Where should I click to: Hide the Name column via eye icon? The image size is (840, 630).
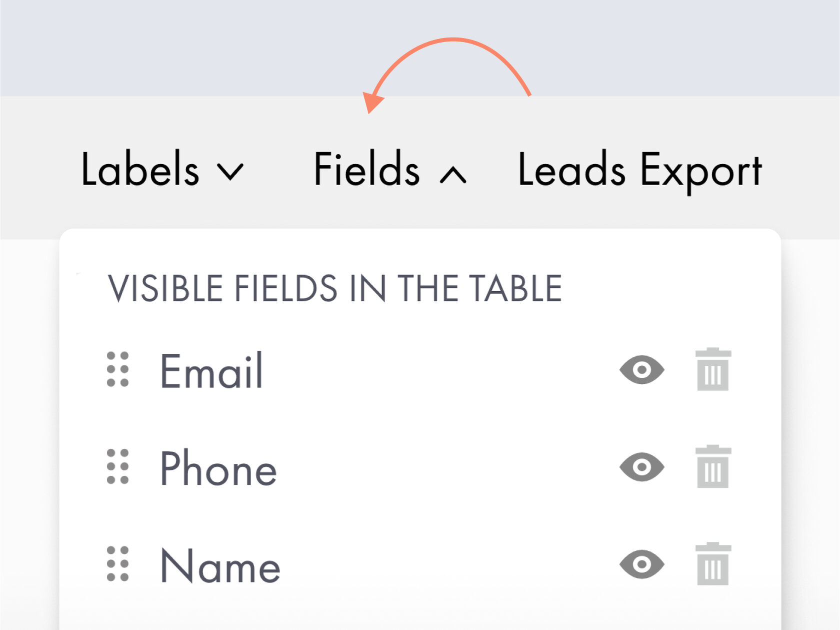(x=642, y=564)
